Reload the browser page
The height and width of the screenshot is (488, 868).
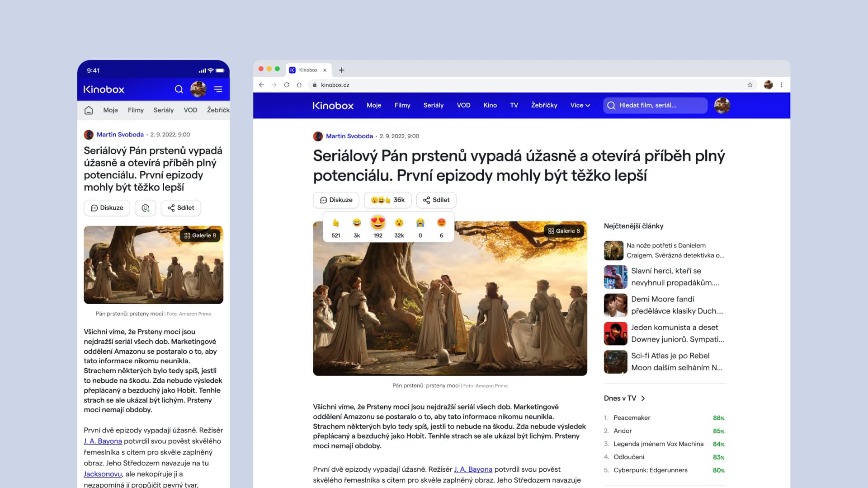tap(287, 85)
